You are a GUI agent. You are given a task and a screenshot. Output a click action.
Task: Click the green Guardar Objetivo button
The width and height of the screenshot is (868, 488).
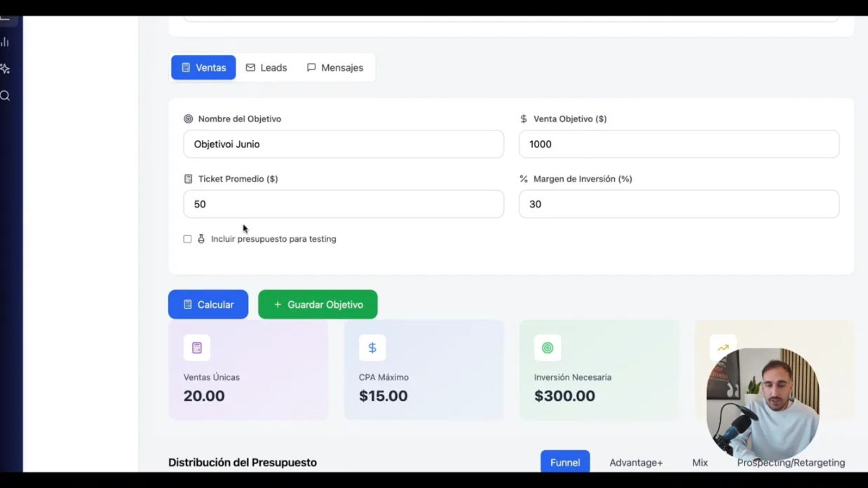tap(318, 304)
